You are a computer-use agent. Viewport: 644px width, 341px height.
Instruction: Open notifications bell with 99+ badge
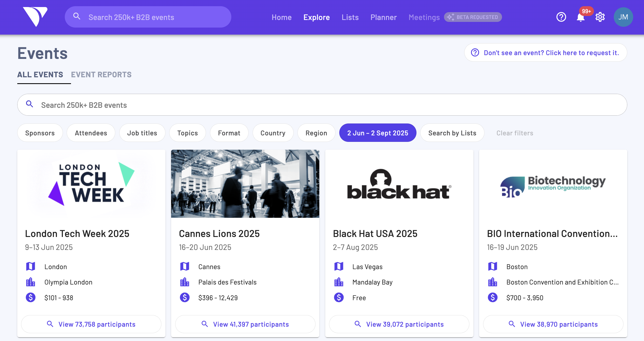pos(581,18)
